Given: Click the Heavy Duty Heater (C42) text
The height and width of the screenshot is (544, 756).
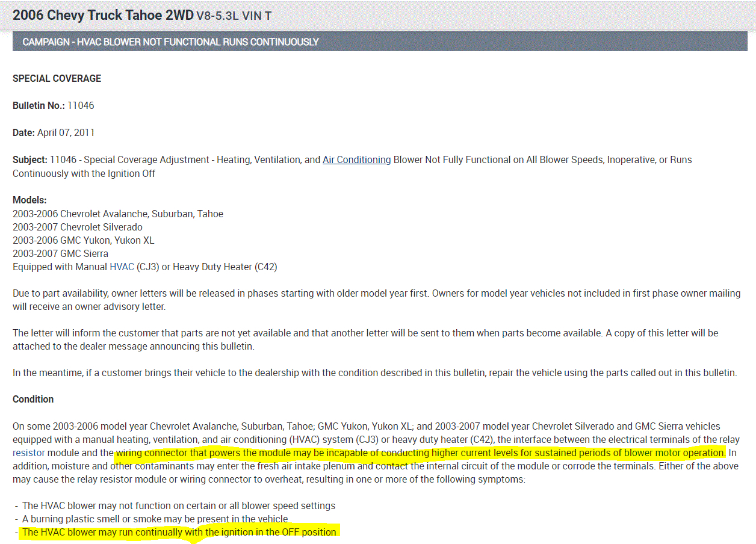Looking at the screenshot, I should pyautogui.click(x=225, y=267).
